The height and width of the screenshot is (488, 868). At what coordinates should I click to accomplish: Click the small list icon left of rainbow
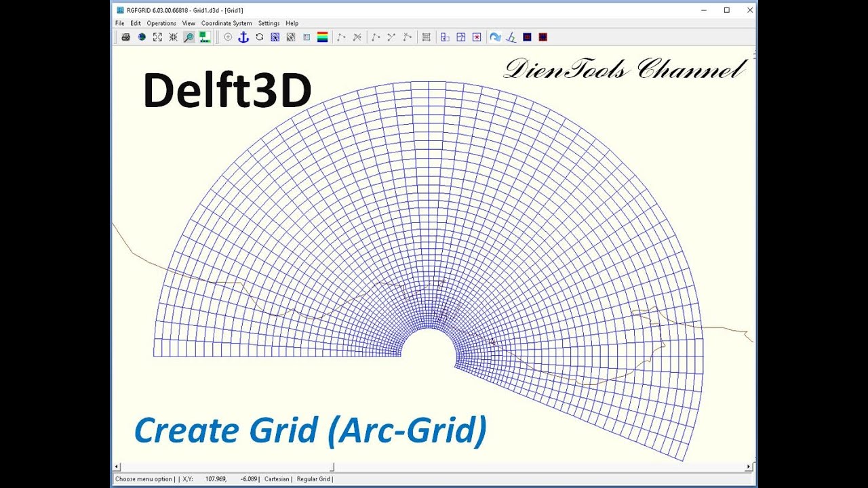307,37
